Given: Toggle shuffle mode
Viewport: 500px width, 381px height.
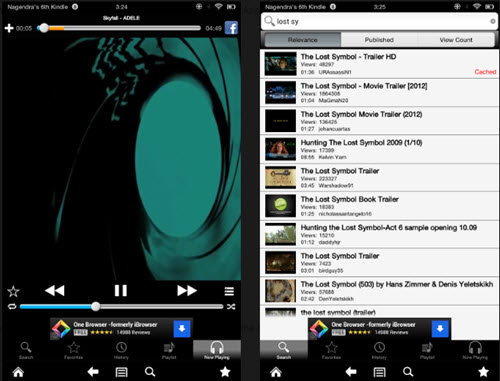Looking at the screenshot, I should click(x=231, y=306).
